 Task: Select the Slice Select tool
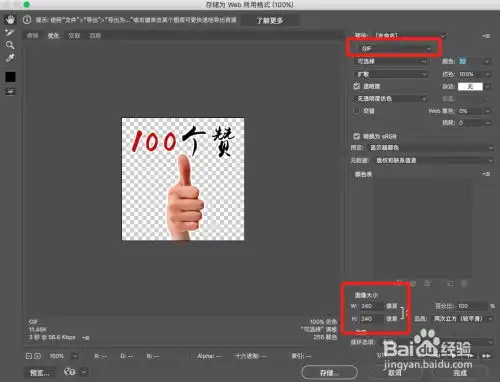point(10,33)
